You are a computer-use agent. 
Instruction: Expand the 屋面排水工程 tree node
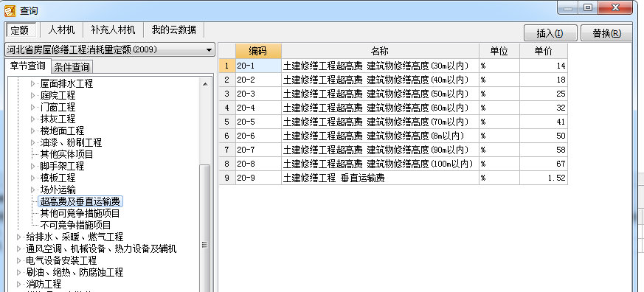click(x=33, y=84)
